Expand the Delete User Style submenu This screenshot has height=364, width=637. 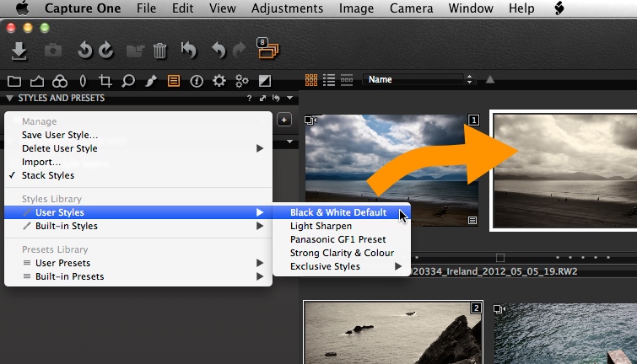pyautogui.click(x=260, y=148)
